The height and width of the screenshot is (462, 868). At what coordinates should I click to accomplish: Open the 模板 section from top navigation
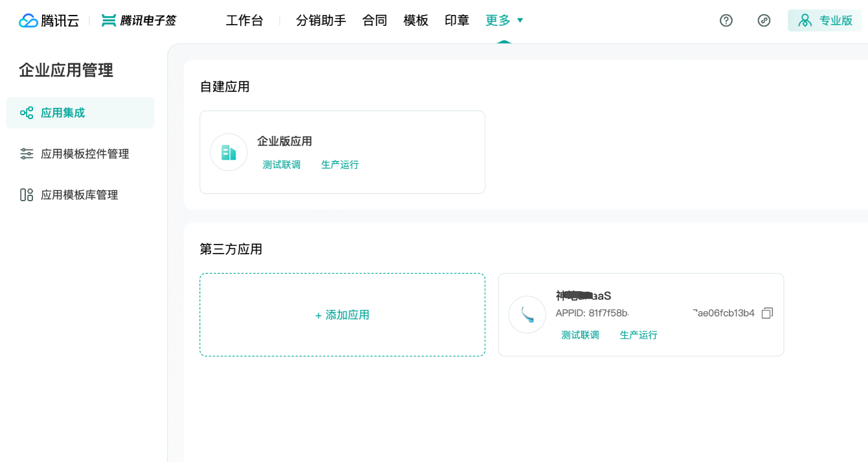[x=416, y=20]
